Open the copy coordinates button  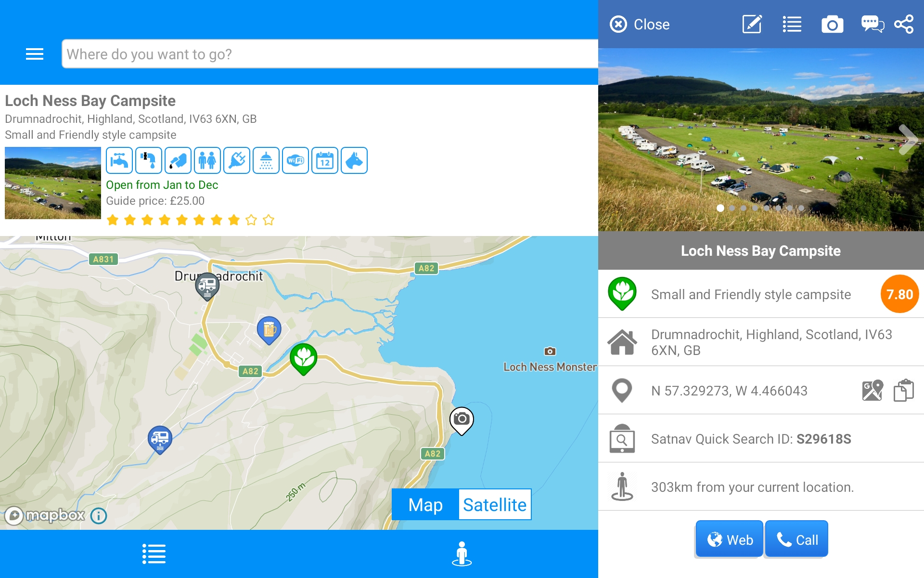click(x=903, y=390)
